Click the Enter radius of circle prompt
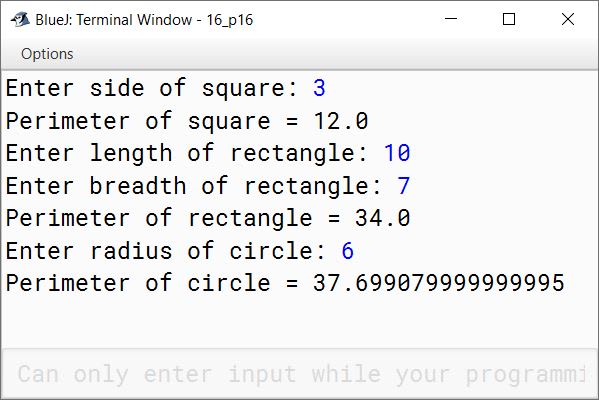Image resolution: width=599 pixels, height=400 pixels. pos(165,251)
